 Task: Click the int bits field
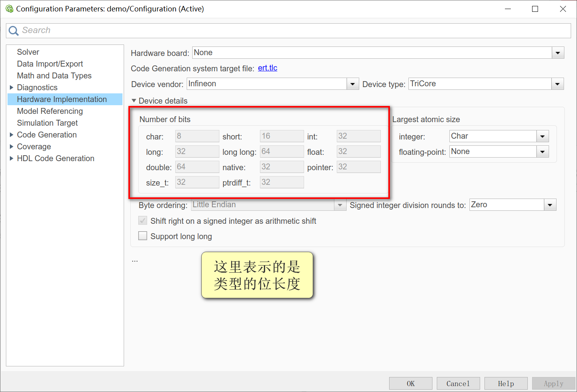(358, 136)
